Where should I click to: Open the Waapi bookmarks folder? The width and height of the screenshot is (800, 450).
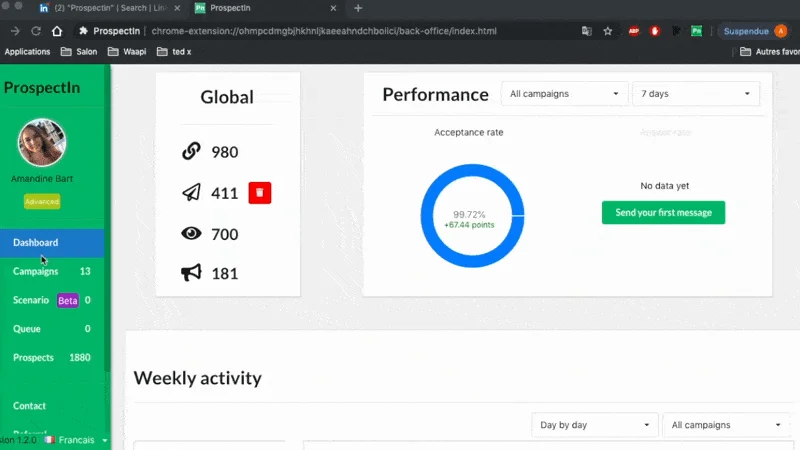(x=127, y=52)
